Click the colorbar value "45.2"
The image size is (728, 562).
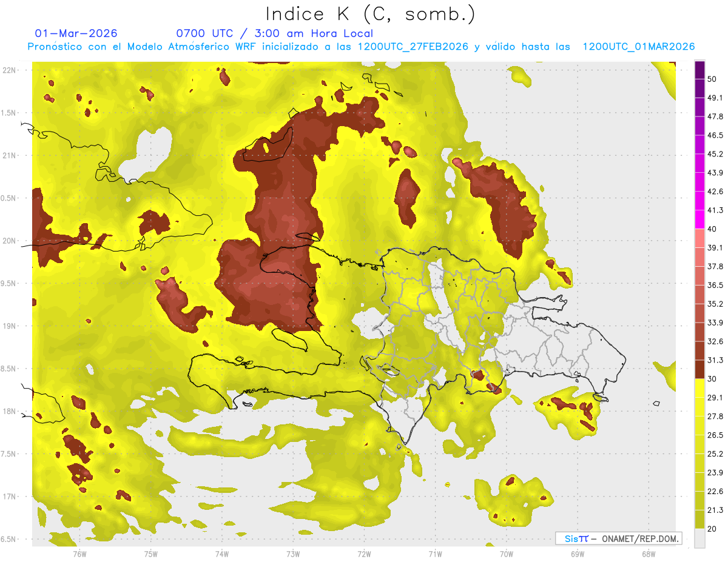pos(715,154)
